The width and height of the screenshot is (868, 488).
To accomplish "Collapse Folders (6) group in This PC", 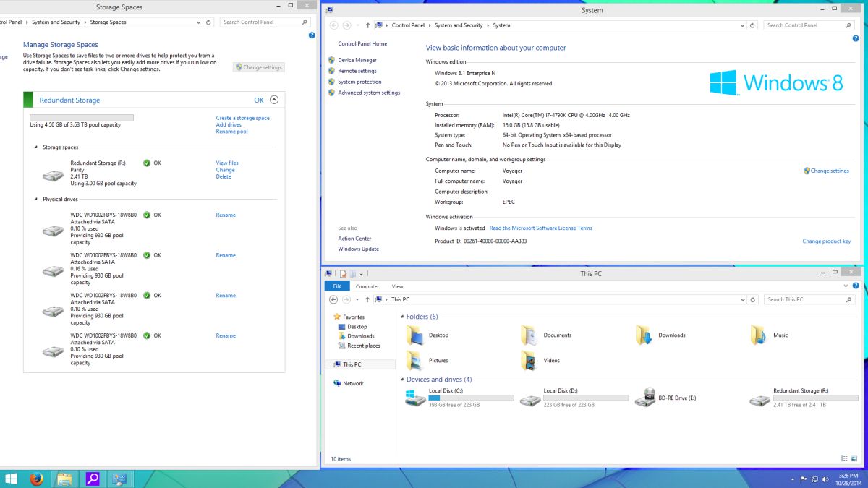I will coord(402,317).
